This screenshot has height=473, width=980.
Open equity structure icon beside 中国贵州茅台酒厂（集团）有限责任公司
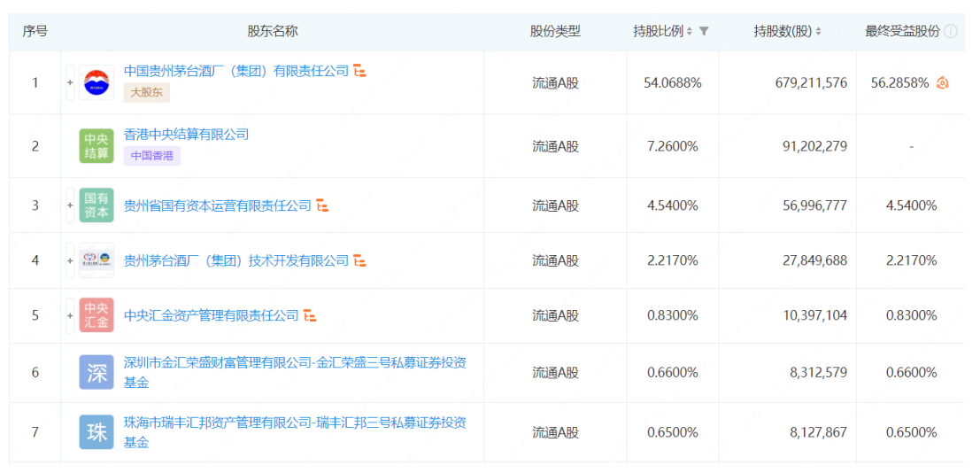tap(359, 72)
